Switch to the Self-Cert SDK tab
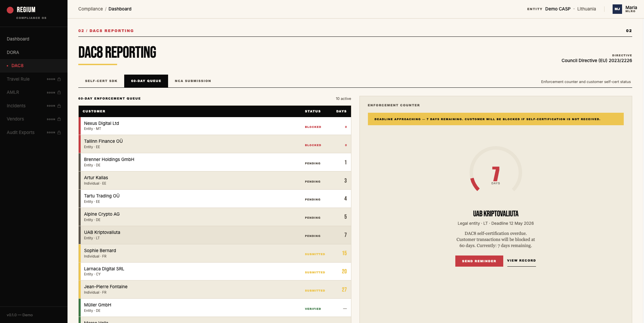 pyautogui.click(x=101, y=81)
